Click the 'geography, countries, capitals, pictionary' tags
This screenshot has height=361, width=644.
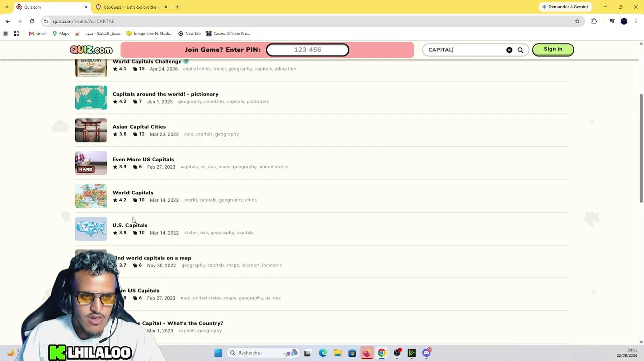point(223,101)
